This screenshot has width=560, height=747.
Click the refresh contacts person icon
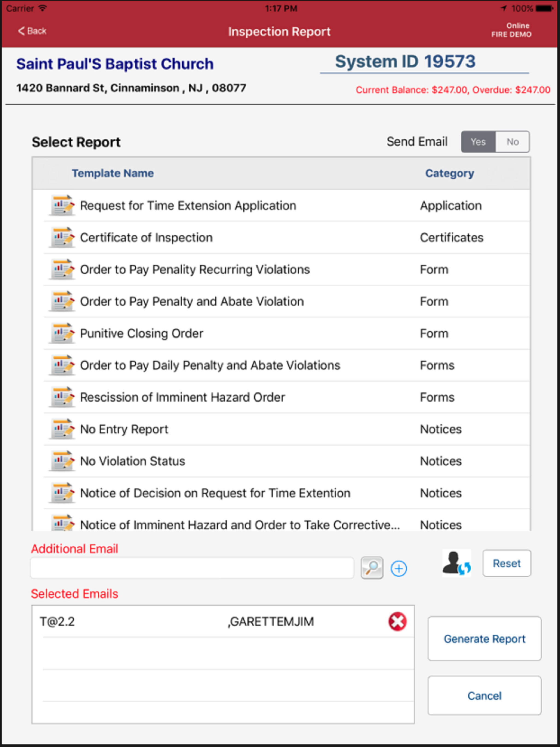[x=457, y=563]
